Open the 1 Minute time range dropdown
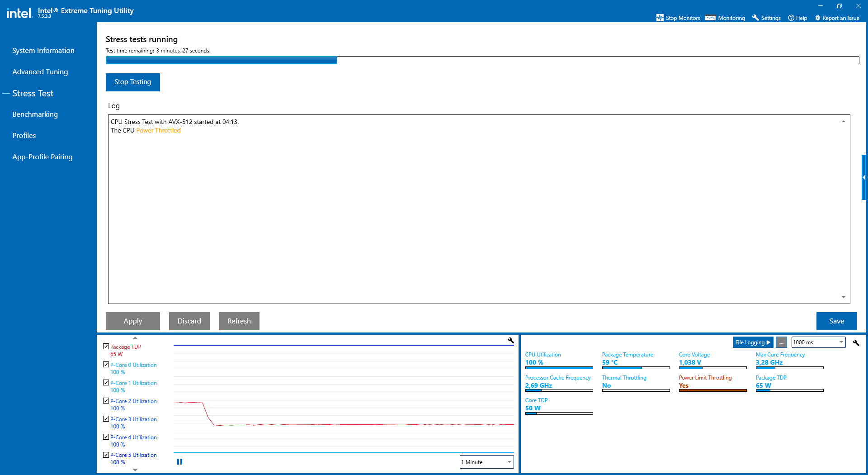This screenshot has height=475, width=868. (486, 462)
